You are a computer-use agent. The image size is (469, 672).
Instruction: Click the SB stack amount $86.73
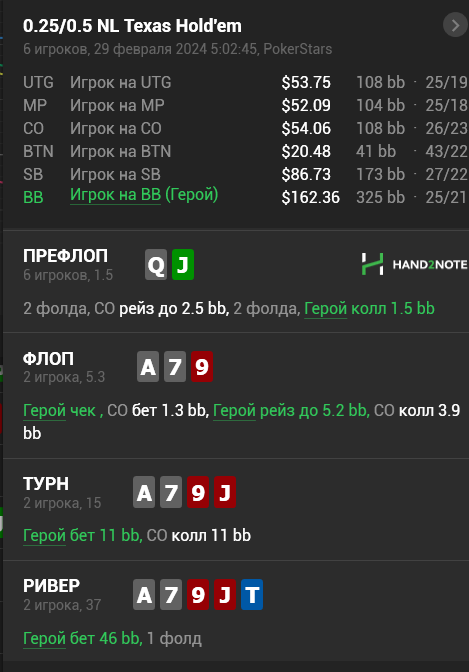tap(306, 174)
